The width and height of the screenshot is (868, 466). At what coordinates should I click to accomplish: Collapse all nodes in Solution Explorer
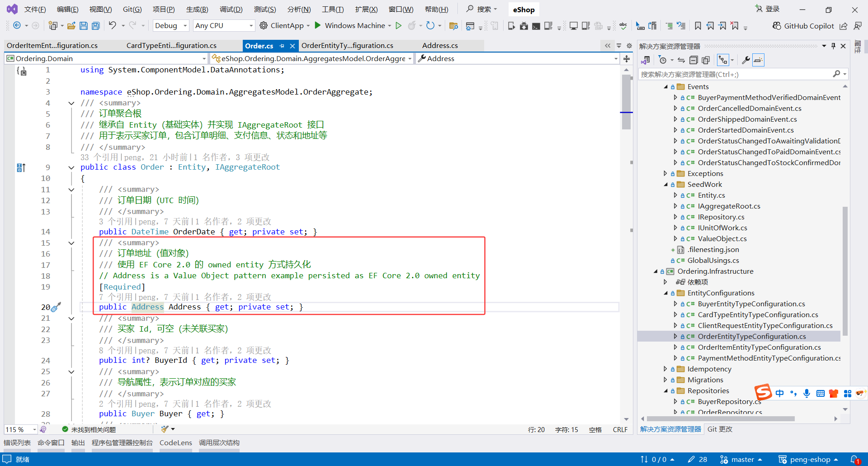tap(693, 60)
